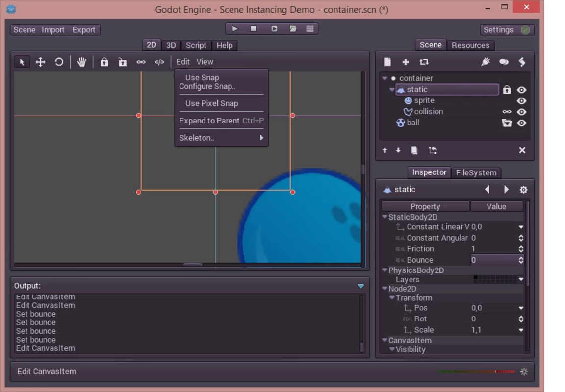Toggle visibility eye for sprite node
565x392 pixels.
click(521, 101)
